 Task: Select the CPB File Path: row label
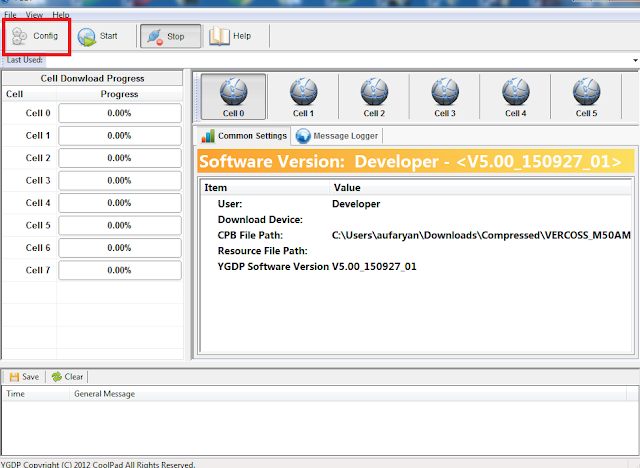(250, 235)
